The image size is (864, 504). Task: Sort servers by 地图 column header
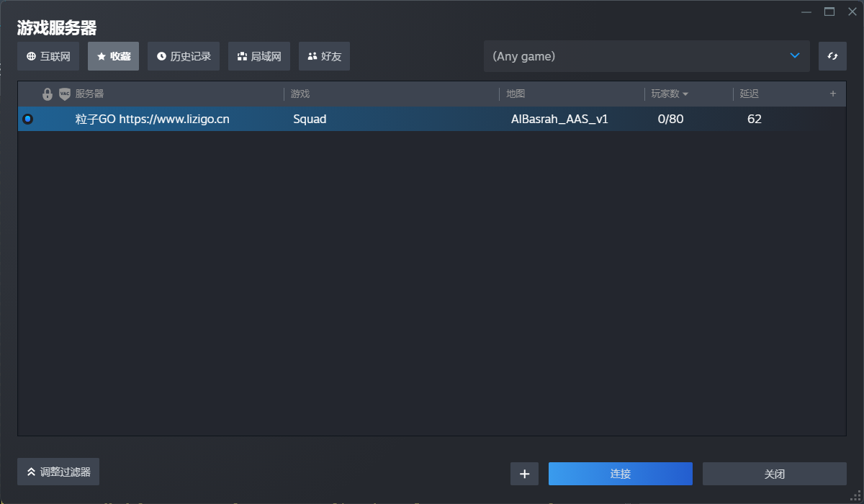click(x=516, y=94)
